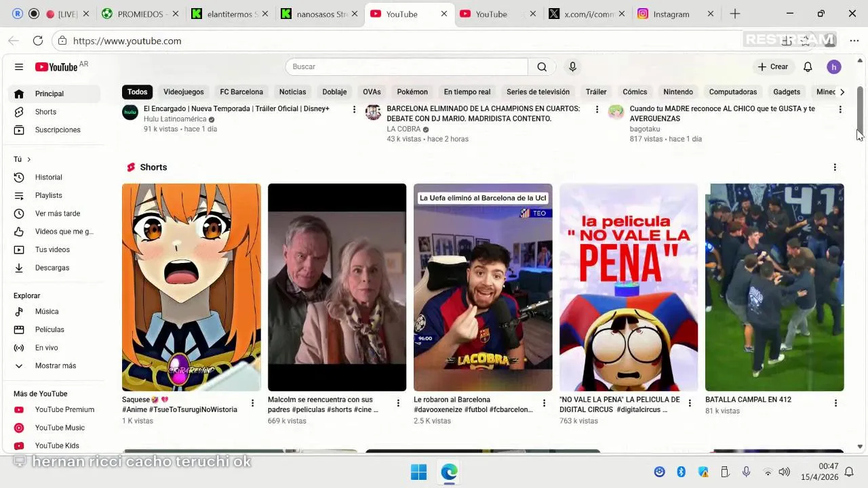Select the Noticias filter chip
Image resolution: width=868 pixels, height=488 pixels.
coord(292,91)
